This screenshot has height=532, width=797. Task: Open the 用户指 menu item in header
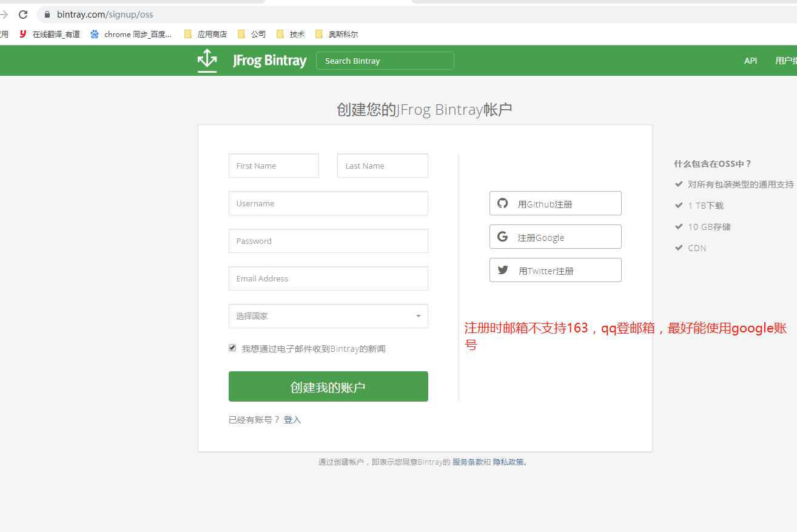pos(786,61)
